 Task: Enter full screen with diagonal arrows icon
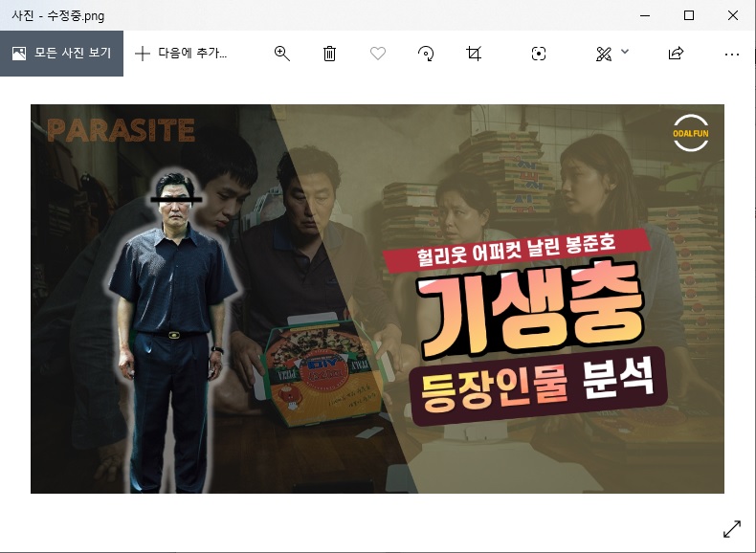point(732,528)
